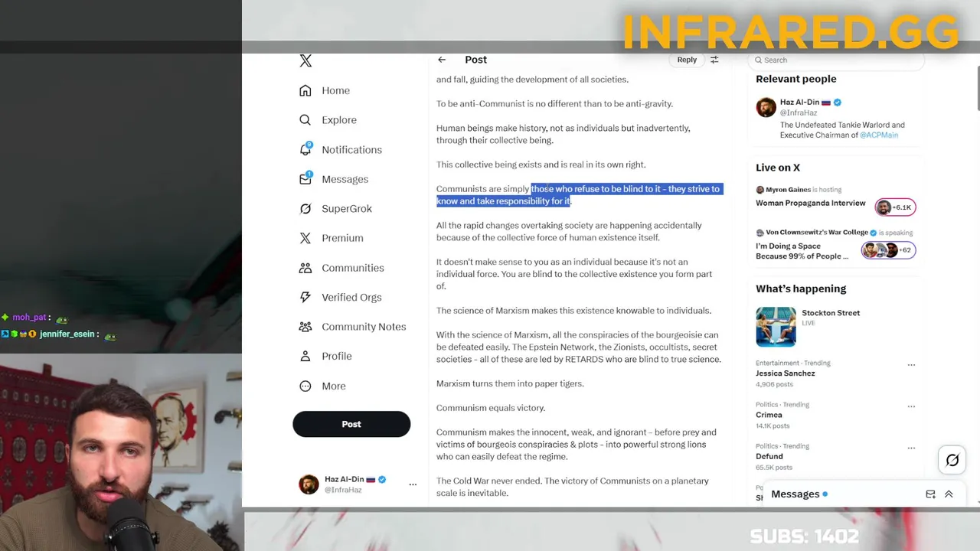Click the black Post button
Image resolution: width=980 pixels, height=551 pixels.
pyautogui.click(x=351, y=424)
